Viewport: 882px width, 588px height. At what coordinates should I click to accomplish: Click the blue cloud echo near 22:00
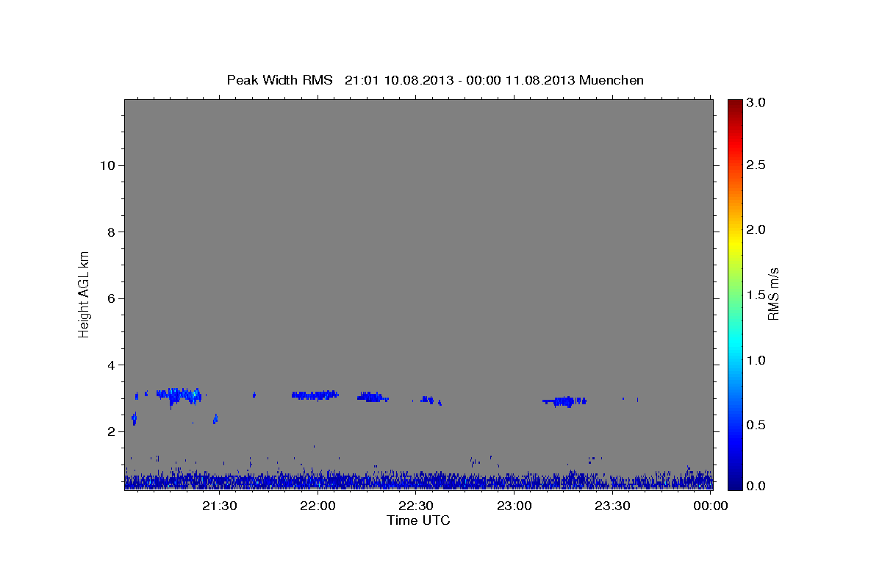315,395
